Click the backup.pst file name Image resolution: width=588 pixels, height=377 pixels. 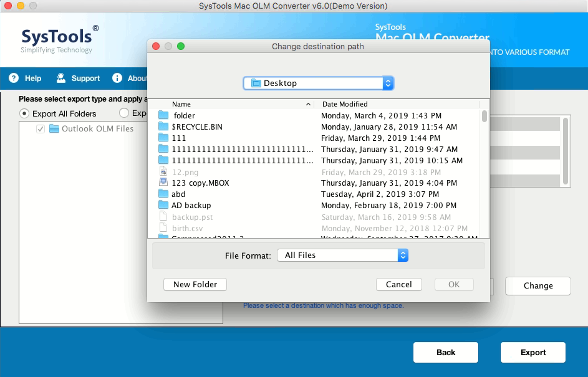click(193, 217)
